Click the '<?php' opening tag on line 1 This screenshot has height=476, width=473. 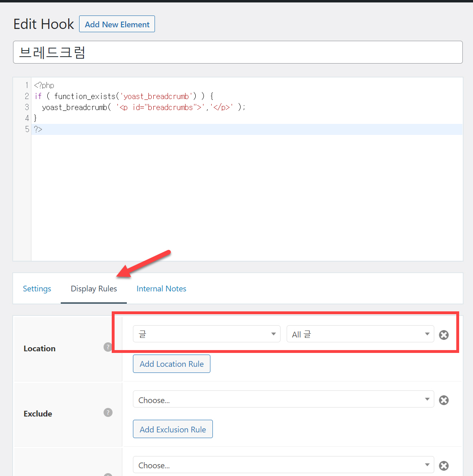(44, 85)
